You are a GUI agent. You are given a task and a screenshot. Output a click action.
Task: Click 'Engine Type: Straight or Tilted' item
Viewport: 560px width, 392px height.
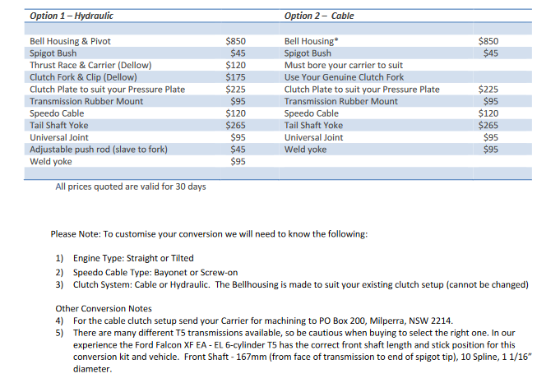click(x=133, y=258)
